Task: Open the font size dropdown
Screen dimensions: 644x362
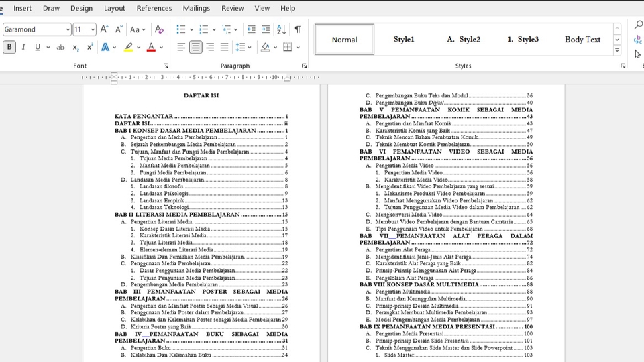Action: tap(93, 29)
